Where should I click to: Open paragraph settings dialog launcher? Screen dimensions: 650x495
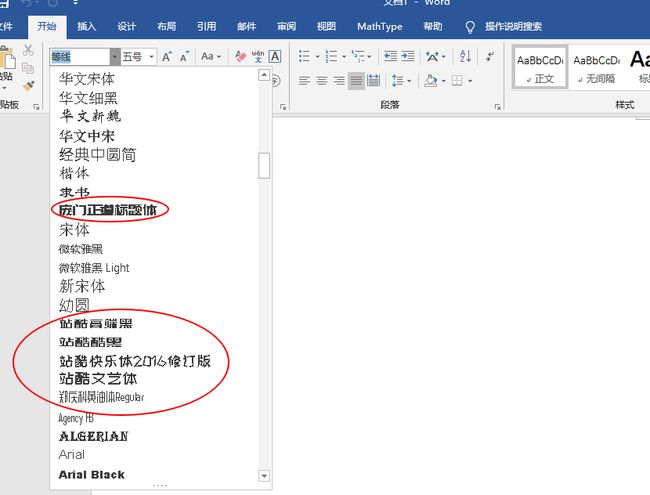coord(497,107)
